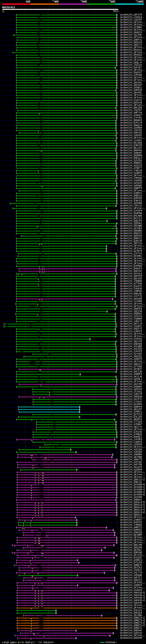Select hit label UniRef100_B7XJM3
Image resolution: width=146 pixels, height=644 pixels.
click(131, 562)
